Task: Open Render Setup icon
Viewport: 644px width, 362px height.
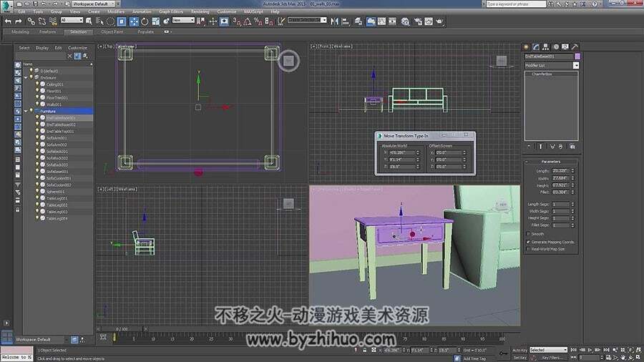Action: point(418,21)
